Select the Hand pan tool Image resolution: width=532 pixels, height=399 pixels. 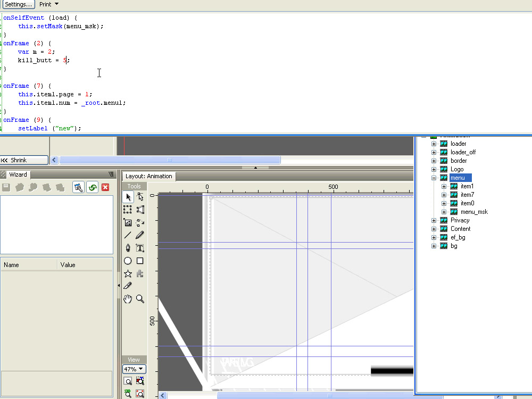click(x=128, y=299)
